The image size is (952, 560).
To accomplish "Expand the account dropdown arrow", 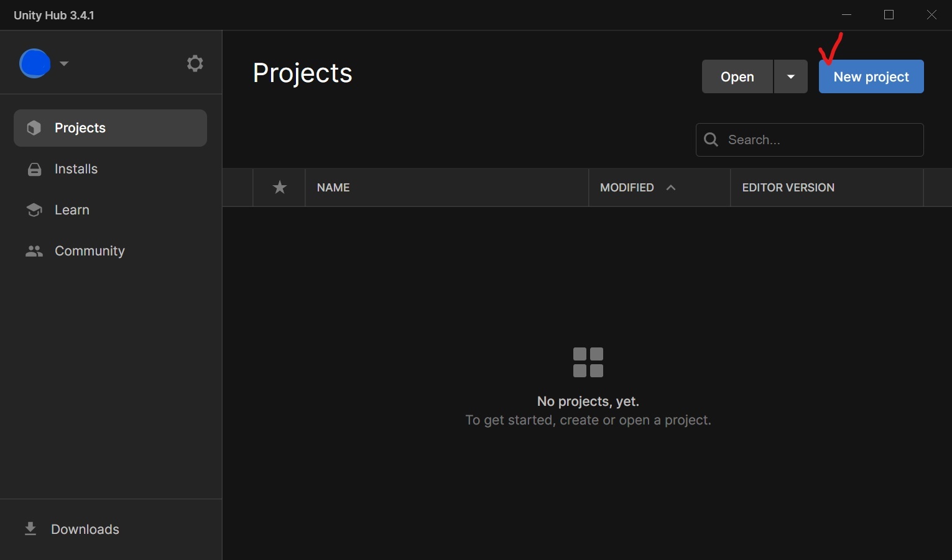I will tap(64, 63).
